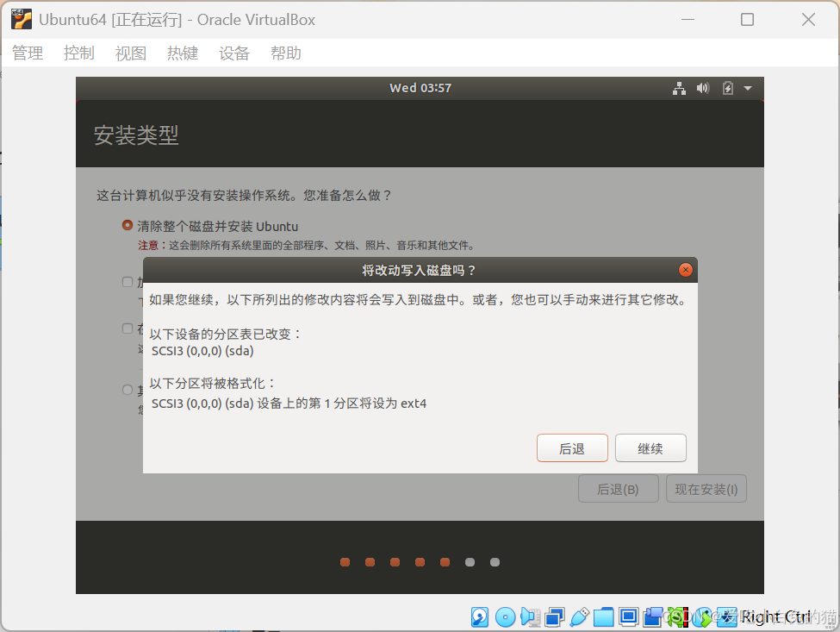The image size is (840, 632).
Task: Click the keyboard capture indicator icon
Action: [x=727, y=617]
